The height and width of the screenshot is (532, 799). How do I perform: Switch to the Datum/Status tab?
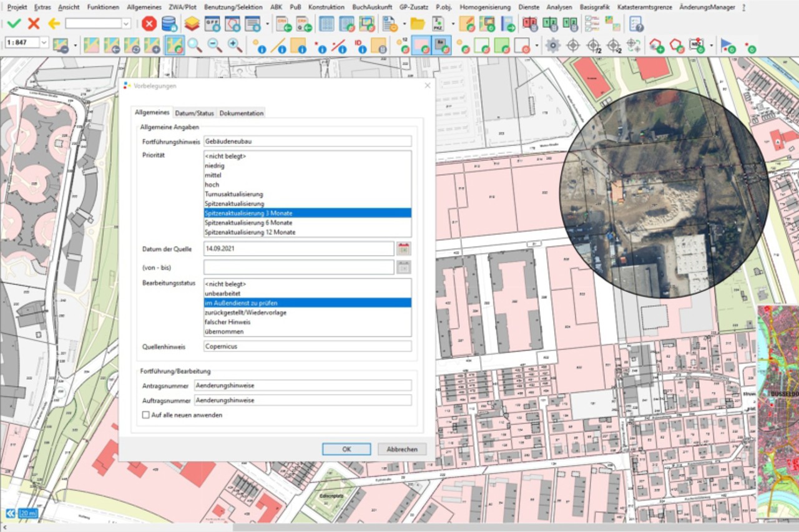pyautogui.click(x=194, y=113)
